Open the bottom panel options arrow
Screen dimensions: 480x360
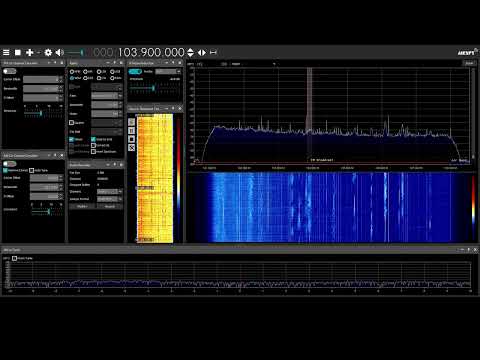[x=462, y=249]
